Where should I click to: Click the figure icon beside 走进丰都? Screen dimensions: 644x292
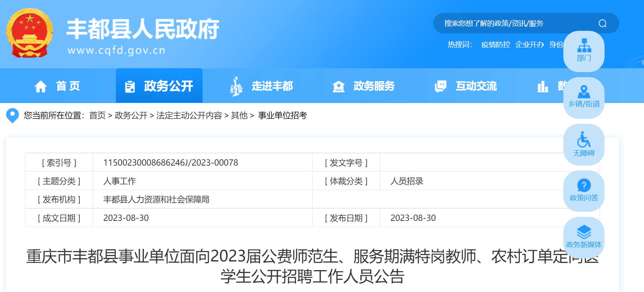pos(236,87)
